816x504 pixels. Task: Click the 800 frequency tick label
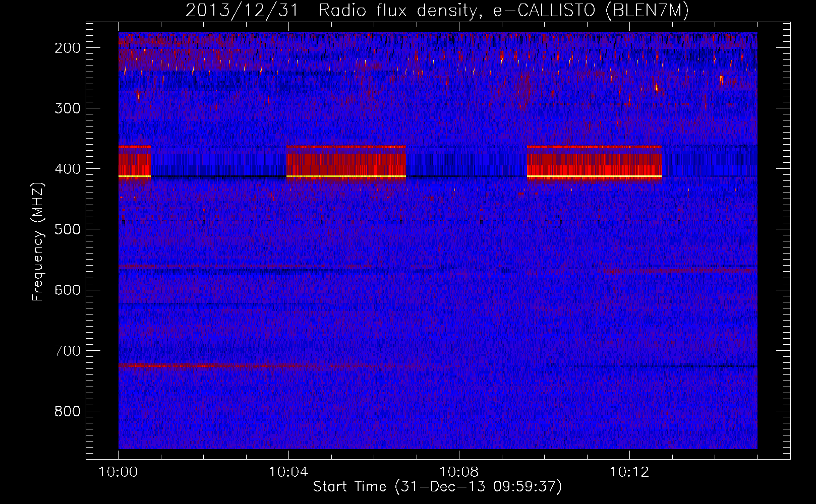[x=68, y=411]
